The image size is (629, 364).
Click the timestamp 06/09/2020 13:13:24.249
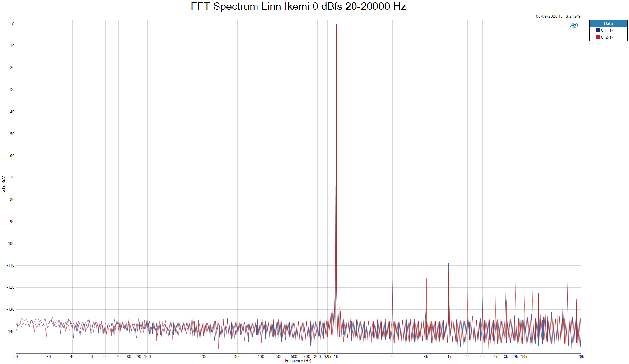(558, 16)
